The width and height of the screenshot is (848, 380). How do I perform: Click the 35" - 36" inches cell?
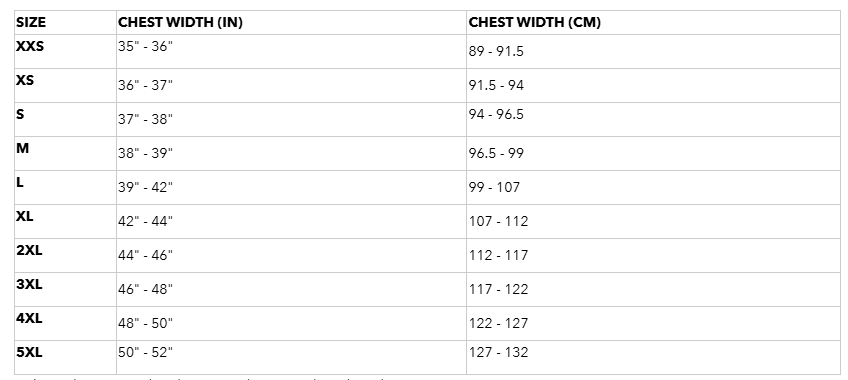[145, 46]
